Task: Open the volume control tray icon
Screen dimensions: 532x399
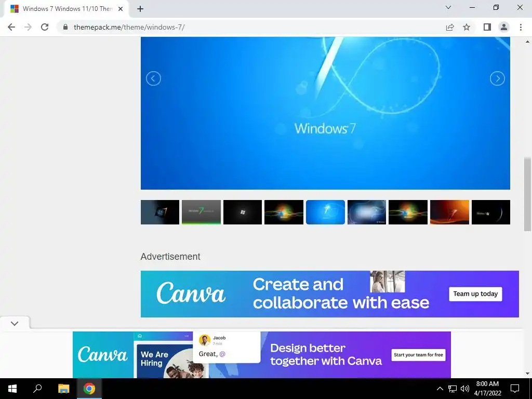Action: [465, 389]
